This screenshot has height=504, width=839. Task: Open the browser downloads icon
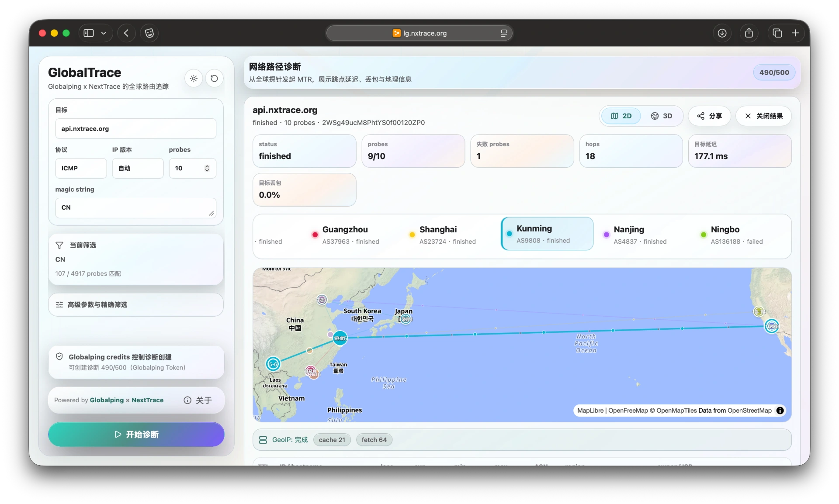[x=722, y=33]
